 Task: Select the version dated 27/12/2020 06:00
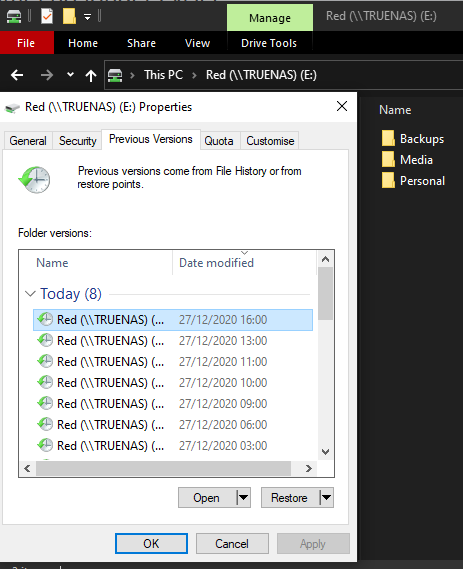[173, 425]
